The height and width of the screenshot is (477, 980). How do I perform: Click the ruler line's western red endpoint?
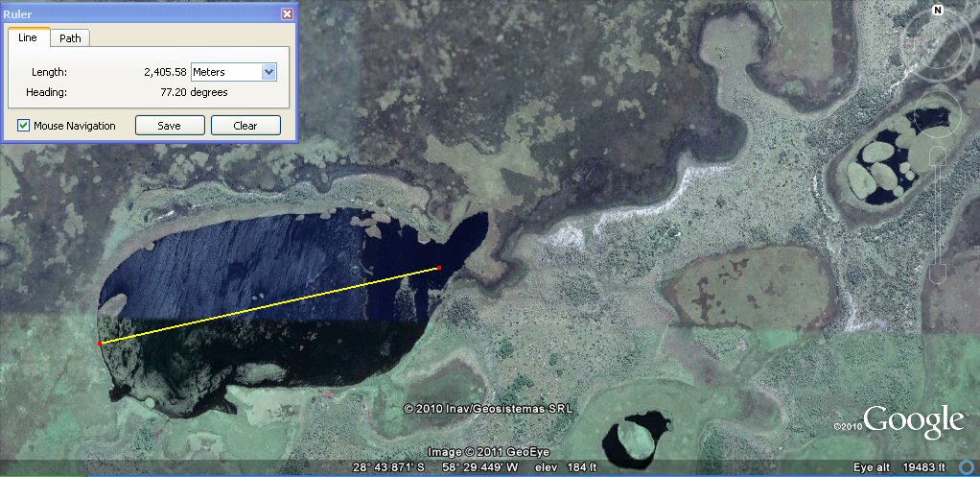click(100, 343)
